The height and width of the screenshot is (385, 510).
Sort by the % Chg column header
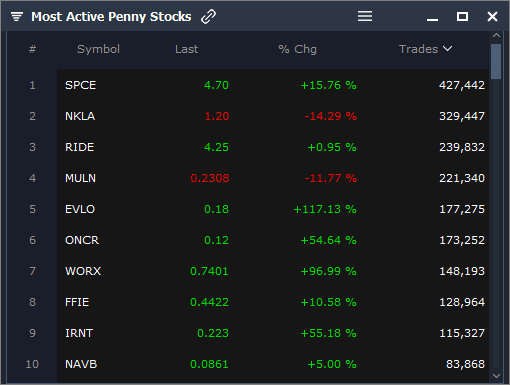[297, 49]
